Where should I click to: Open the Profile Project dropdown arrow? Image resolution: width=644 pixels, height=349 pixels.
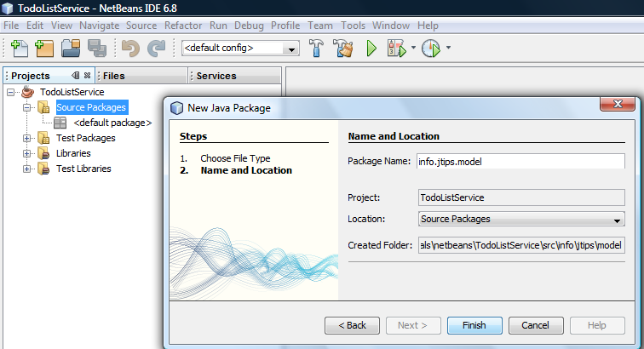(448, 48)
